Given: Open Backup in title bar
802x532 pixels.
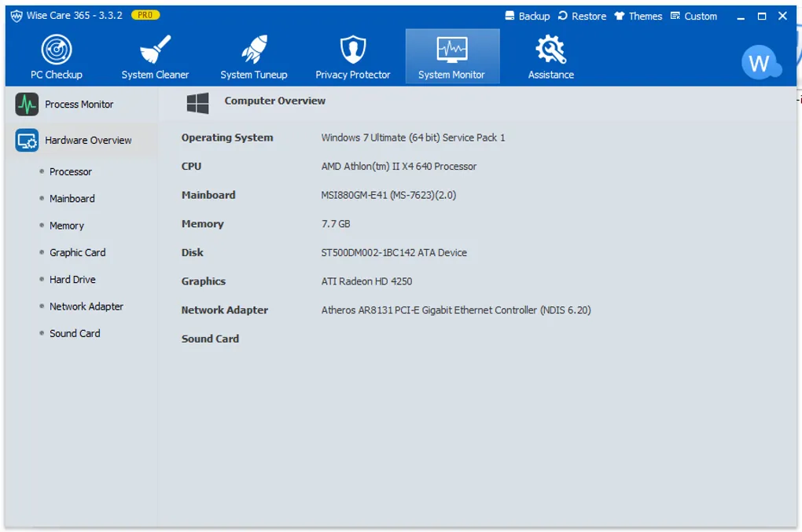Looking at the screenshot, I should [526, 17].
